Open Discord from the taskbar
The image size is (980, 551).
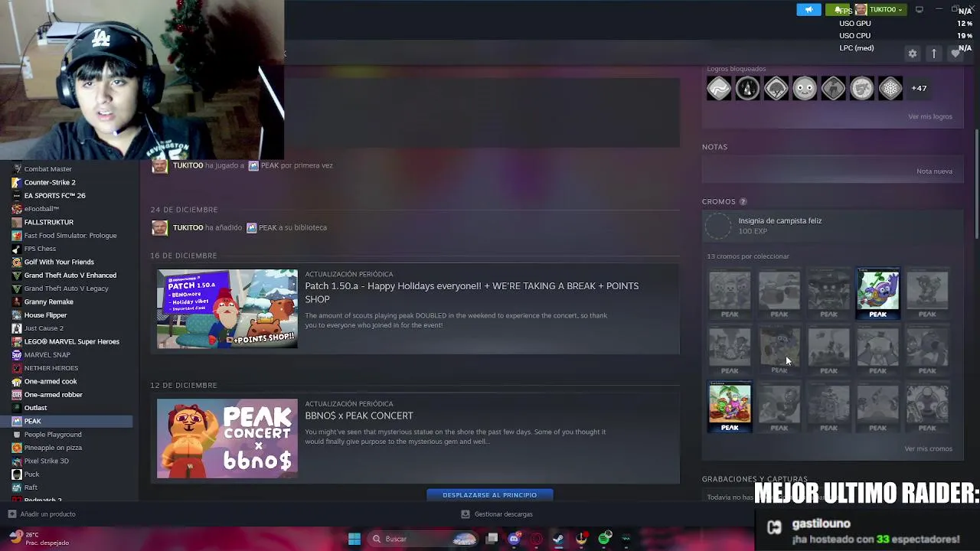[x=514, y=539]
